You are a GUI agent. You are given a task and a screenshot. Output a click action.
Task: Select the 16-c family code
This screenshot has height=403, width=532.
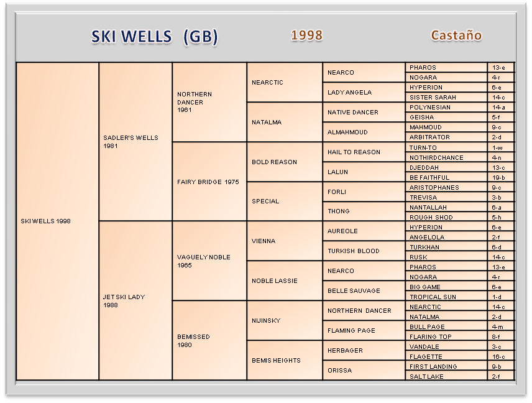click(498, 356)
